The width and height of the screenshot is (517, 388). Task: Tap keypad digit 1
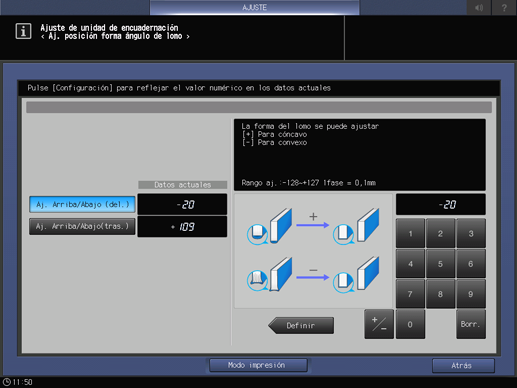tap(410, 233)
